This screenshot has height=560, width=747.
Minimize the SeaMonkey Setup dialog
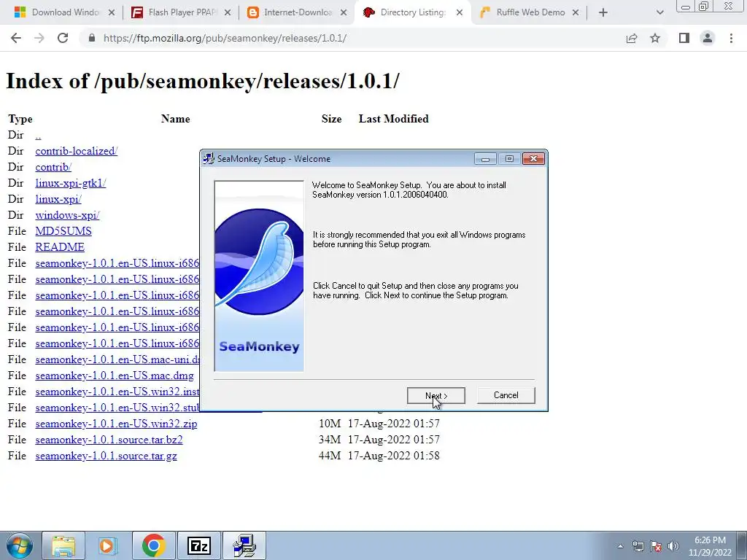tap(485, 158)
